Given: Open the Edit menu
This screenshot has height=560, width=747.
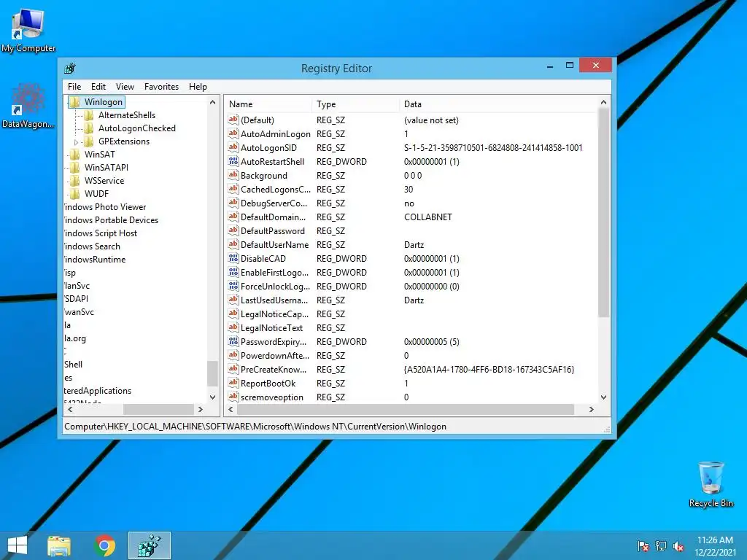Looking at the screenshot, I should click(x=98, y=87).
